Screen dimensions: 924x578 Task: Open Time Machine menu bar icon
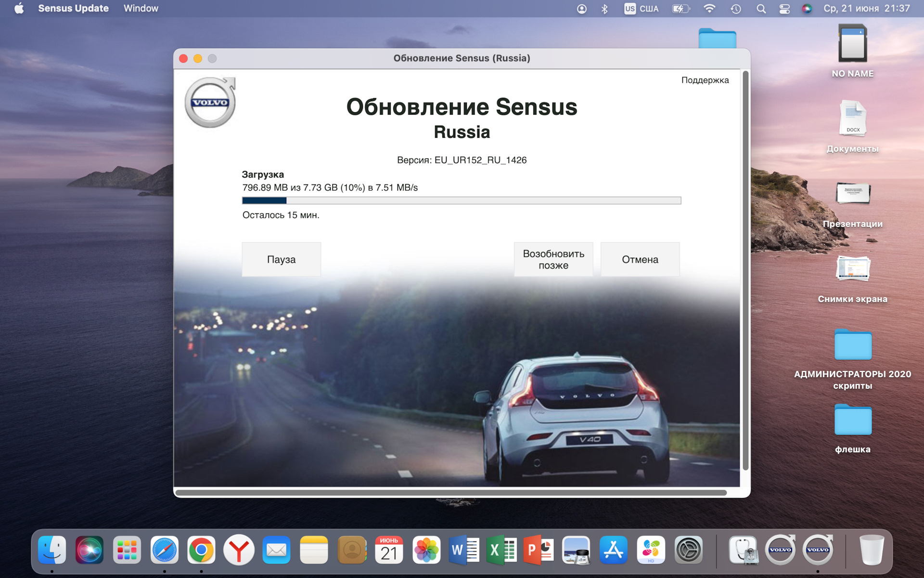(x=736, y=9)
